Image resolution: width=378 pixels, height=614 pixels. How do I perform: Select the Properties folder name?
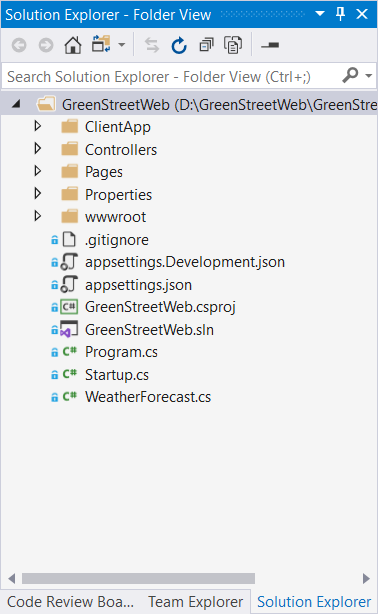pyautogui.click(x=118, y=195)
